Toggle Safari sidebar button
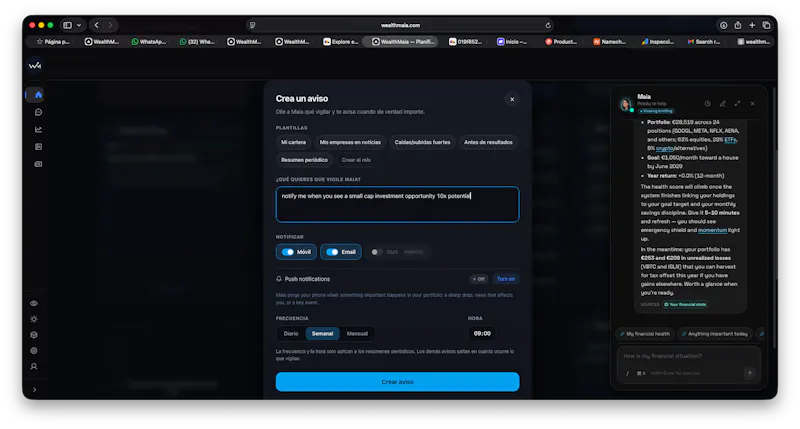 [x=67, y=25]
